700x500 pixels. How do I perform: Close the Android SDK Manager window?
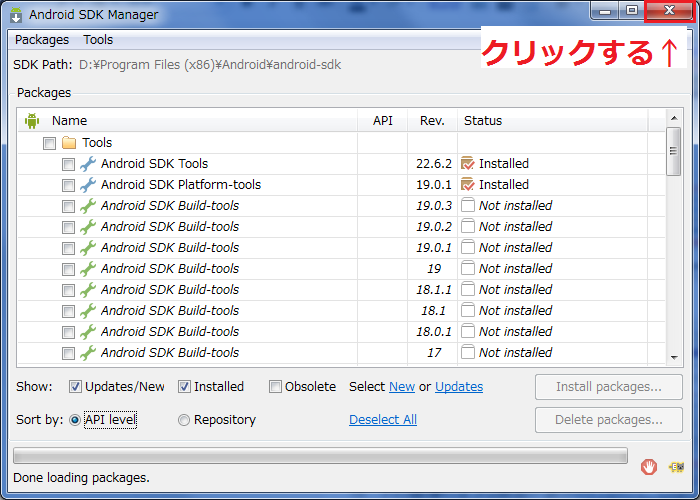[x=669, y=11]
